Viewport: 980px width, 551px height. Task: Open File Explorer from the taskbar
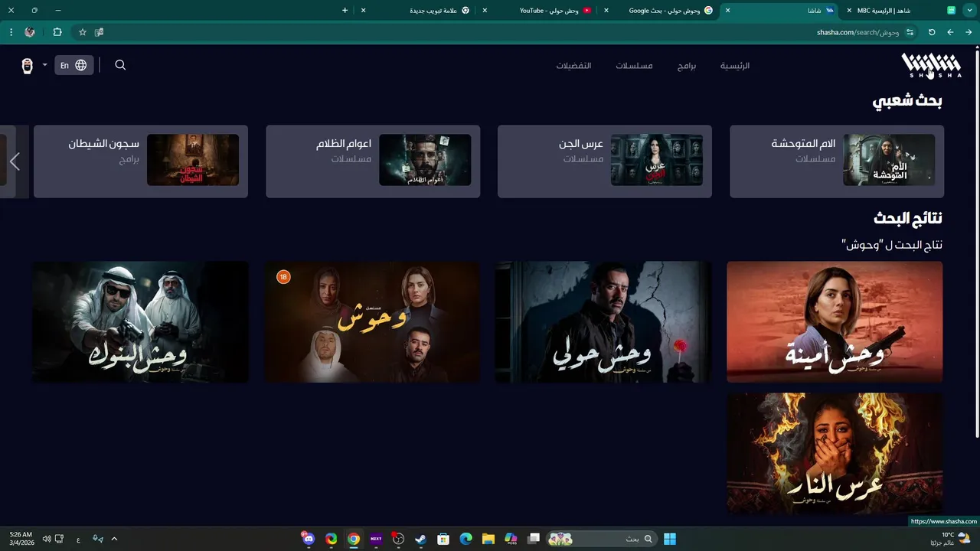coord(488,539)
